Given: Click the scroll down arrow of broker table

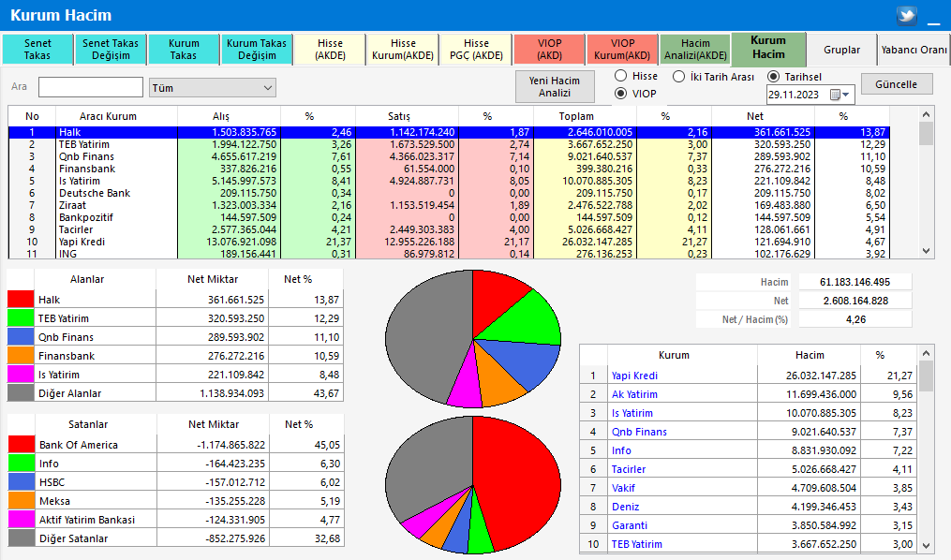Looking at the screenshot, I should (926, 250).
